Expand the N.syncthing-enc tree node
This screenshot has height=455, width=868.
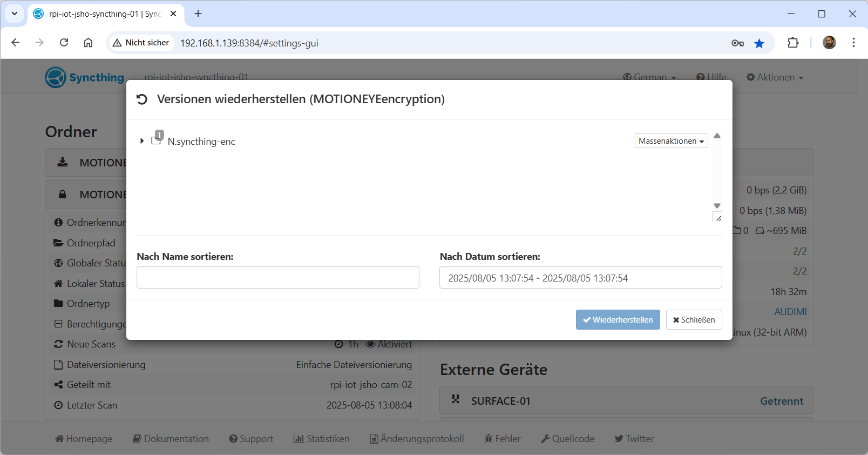pos(142,141)
